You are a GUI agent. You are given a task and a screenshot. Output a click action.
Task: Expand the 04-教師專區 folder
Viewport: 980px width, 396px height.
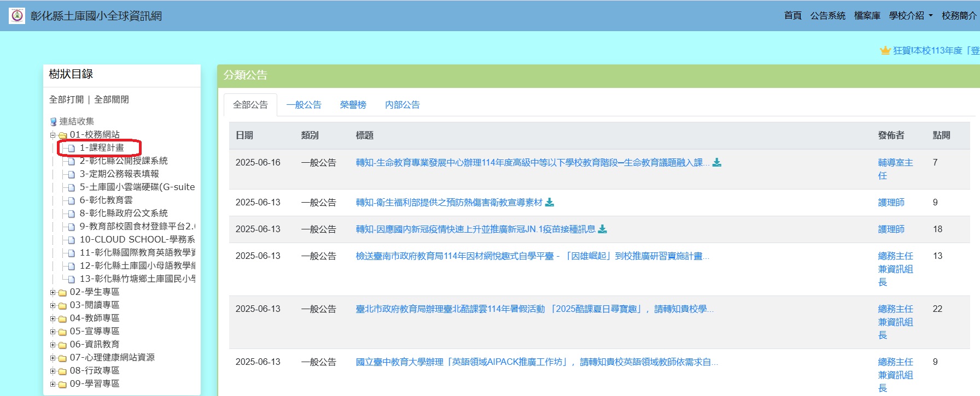(x=53, y=318)
